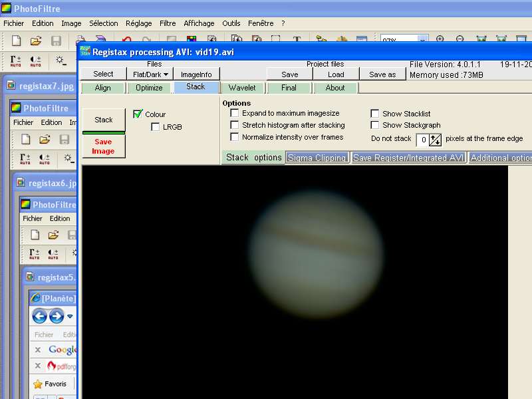Close the Google toolbar with its X

(x=38, y=349)
